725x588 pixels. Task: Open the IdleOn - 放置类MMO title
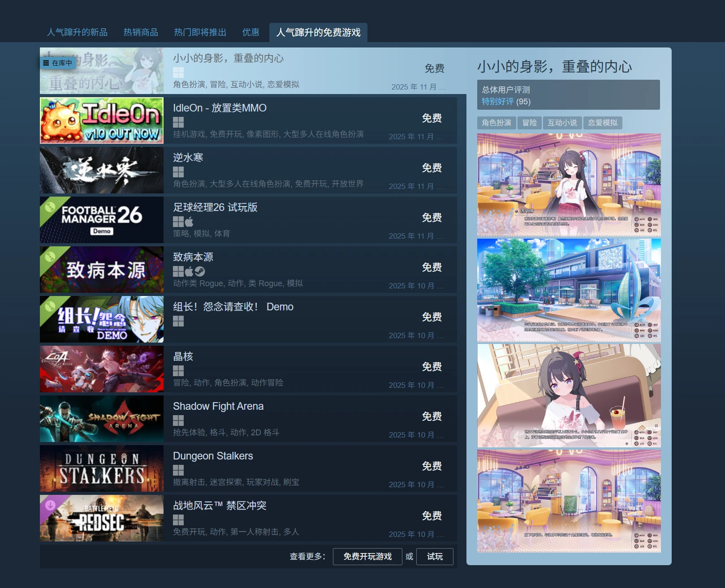pos(220,108)
